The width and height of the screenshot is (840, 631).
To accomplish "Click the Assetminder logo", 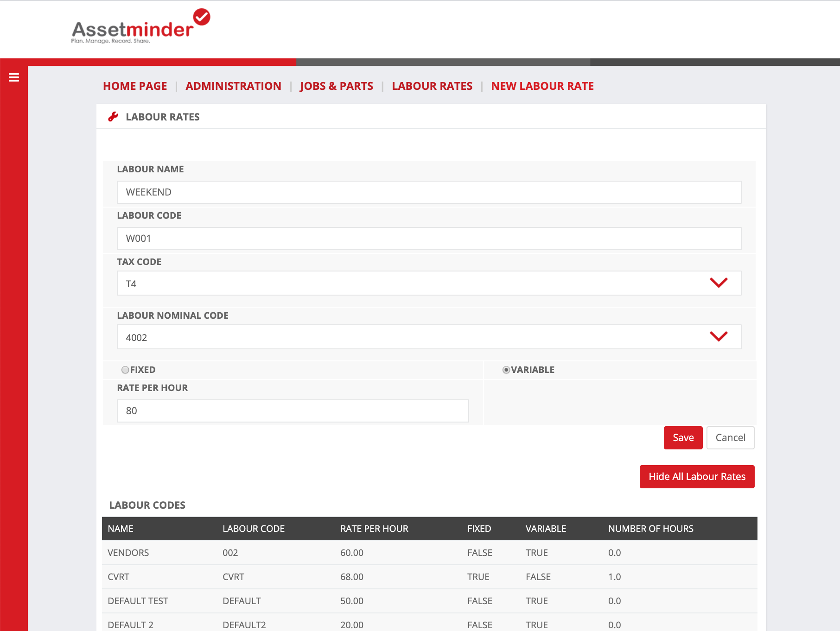I will click(140, 26).
